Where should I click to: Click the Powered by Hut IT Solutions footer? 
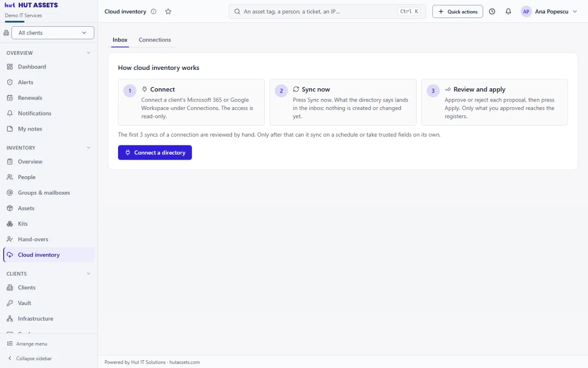point(152,362)
